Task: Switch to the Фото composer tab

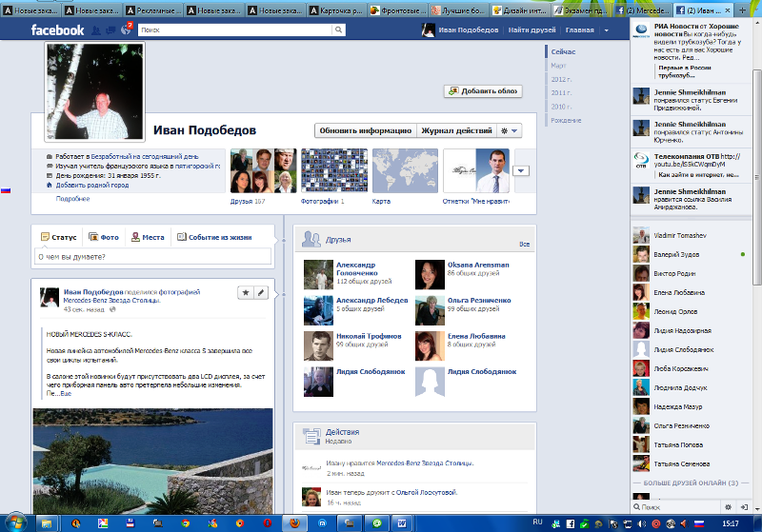Action: click(103, 237)
